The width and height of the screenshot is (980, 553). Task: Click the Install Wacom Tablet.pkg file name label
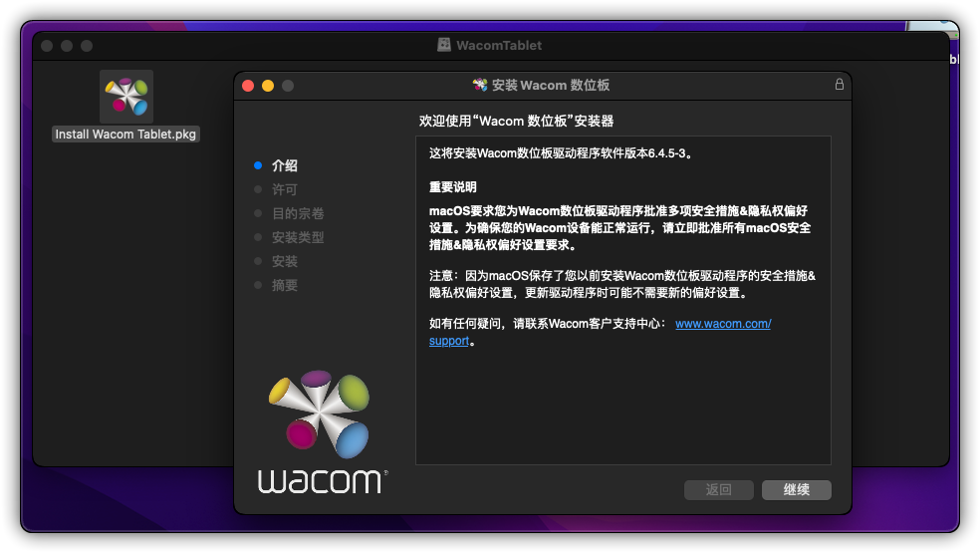pyautogui.click(x=126, y=135)
